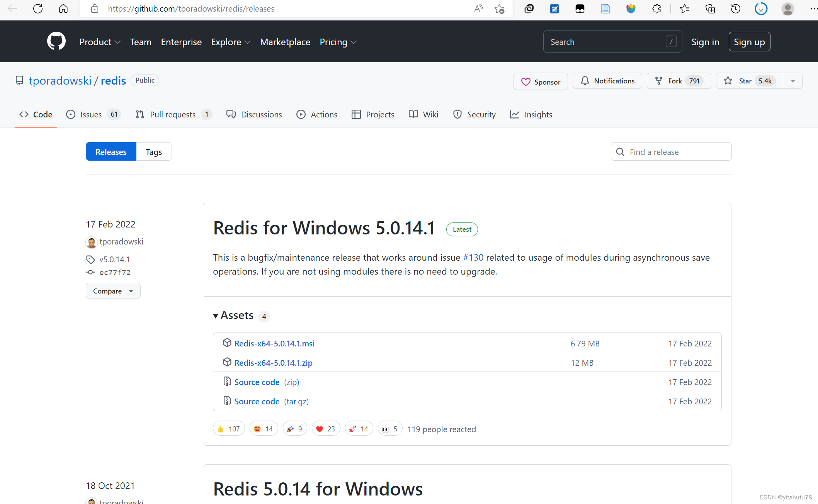
Task: Click eyes reaction 5
Action: [x=390, y=429]
